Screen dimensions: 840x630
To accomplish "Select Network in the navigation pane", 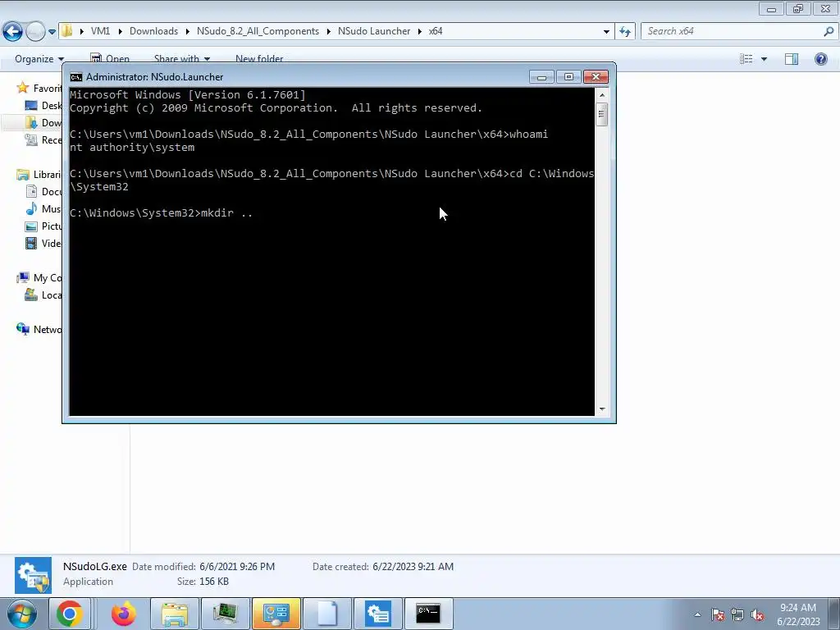I will pyautogui.click(x=39, y=329).
